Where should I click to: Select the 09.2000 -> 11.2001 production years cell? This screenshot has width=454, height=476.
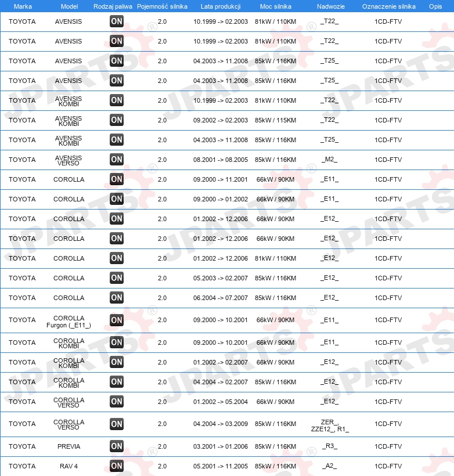tap(221, 179)
